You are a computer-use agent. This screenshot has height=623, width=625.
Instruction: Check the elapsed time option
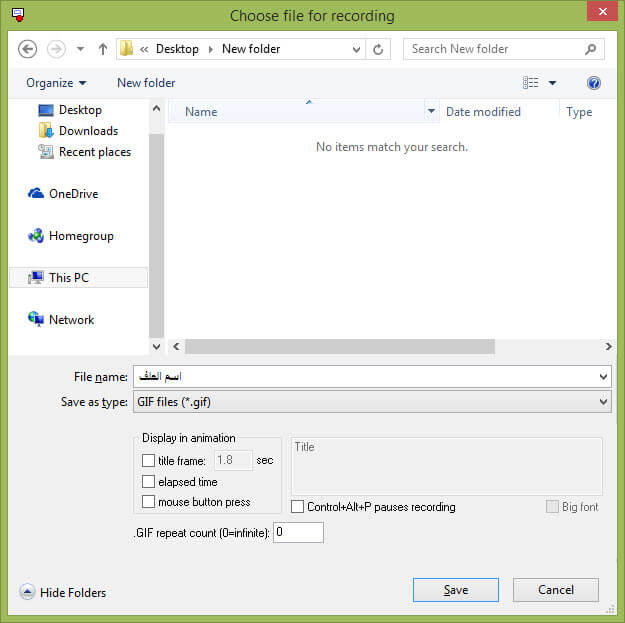pos(148,481)
